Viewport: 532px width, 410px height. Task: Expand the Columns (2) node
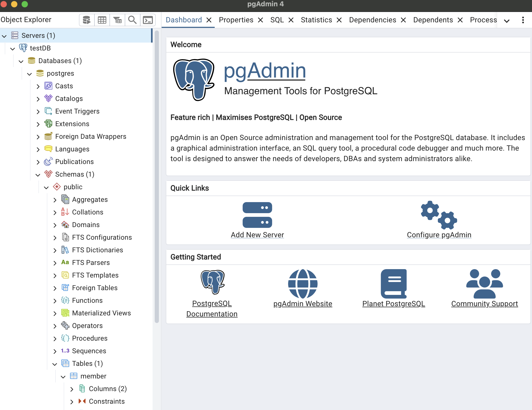pos(72,389)
